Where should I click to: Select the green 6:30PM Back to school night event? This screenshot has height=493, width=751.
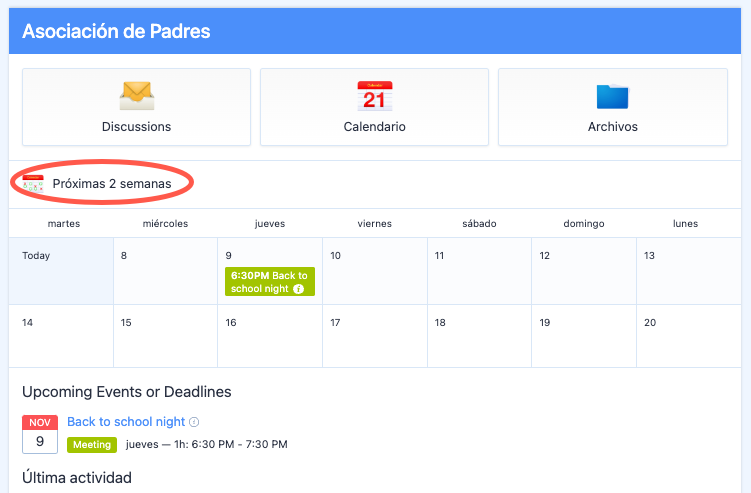[x=269, y=282]
